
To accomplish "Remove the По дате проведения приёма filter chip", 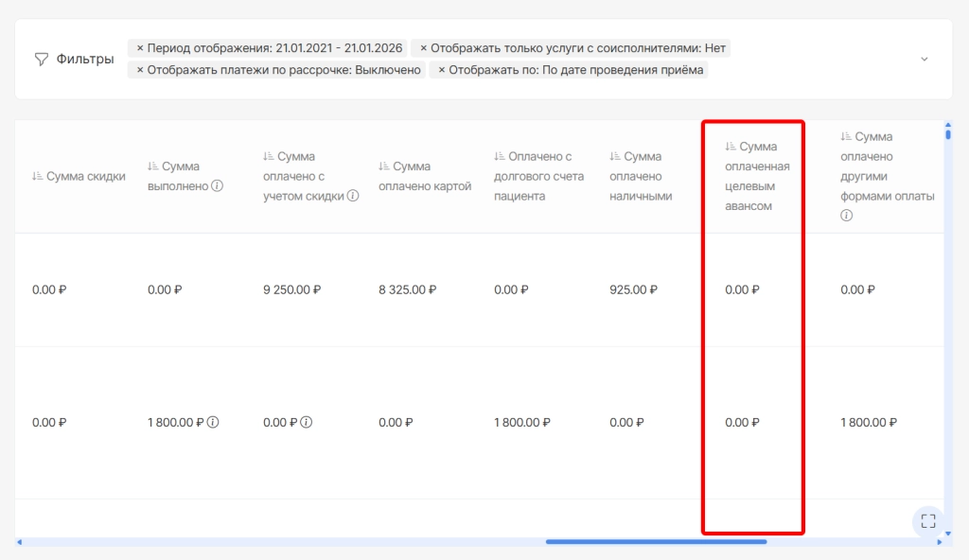I will click(441, 70).
